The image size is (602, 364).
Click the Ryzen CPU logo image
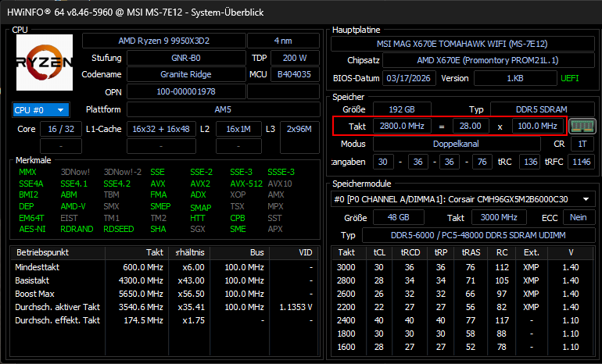click(44, 62)
